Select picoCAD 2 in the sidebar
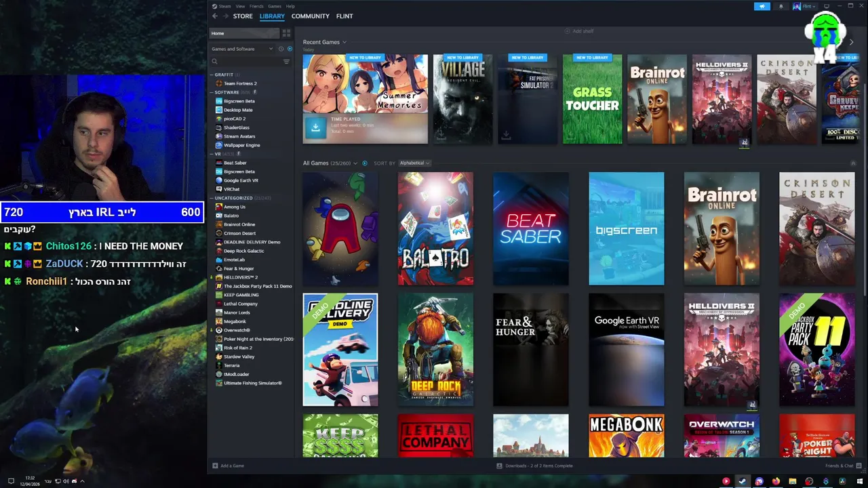 [x=235, y=119]
